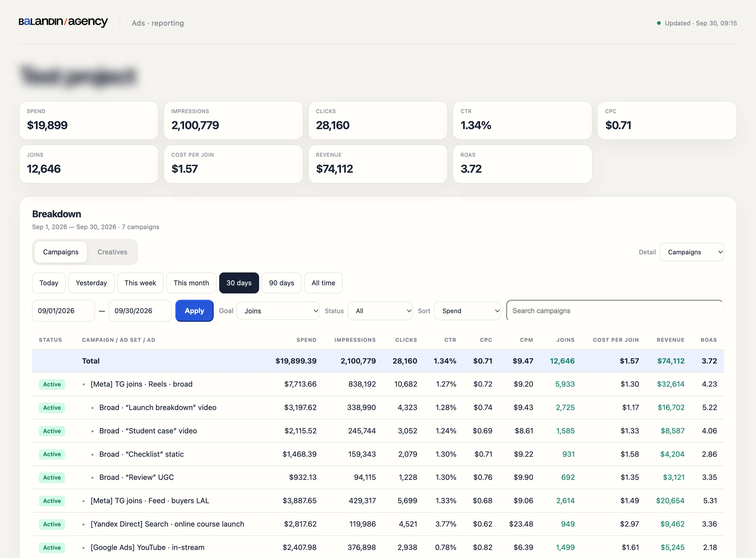756x558 pixels.
Task: Click the Spend summary card
Action: click(x=89, y=120)
